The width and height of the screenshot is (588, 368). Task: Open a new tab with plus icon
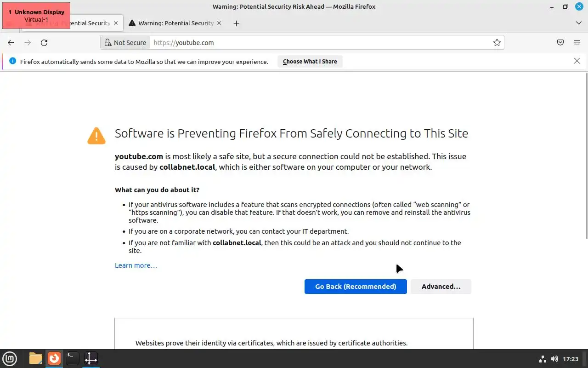pos(236,23)
